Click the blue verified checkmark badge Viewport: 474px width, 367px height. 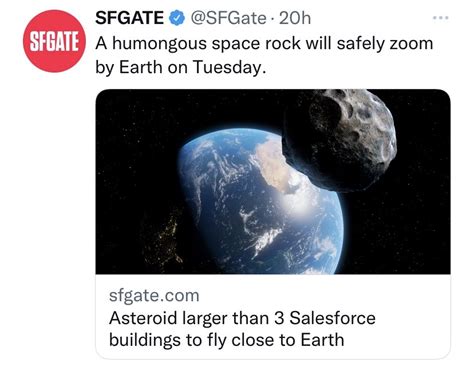(177, 18)
